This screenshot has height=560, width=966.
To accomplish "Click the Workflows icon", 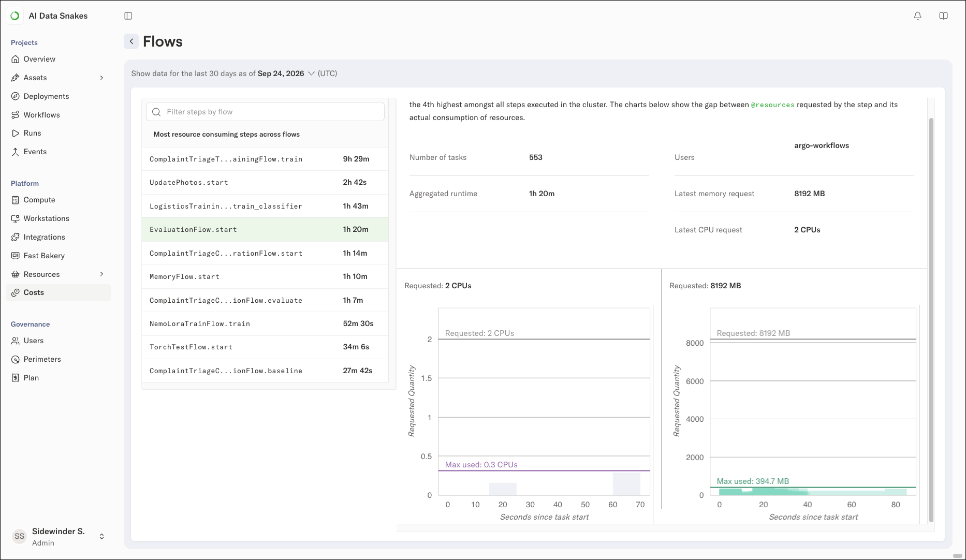I will click(16, 115).
